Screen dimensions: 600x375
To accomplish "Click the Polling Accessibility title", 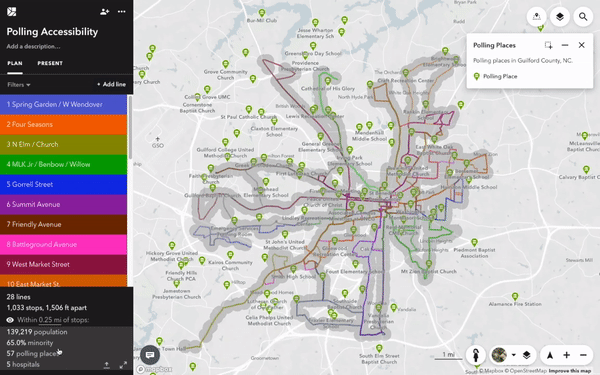I will (x=52, y=32).
